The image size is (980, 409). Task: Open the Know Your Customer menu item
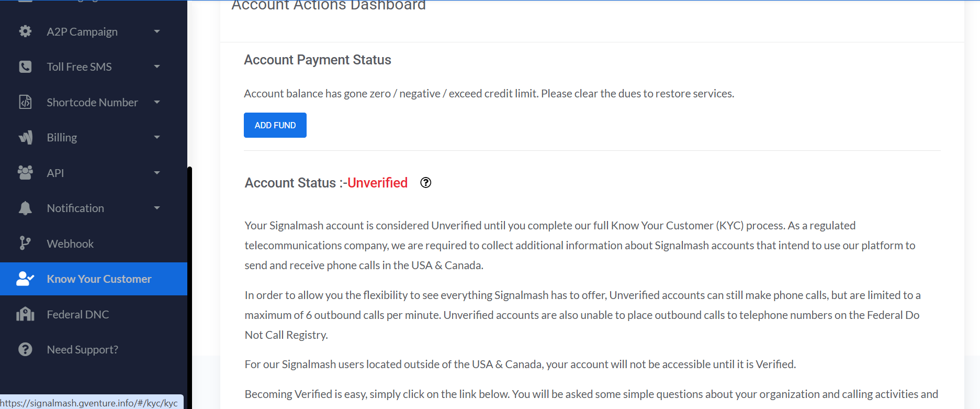click(99, 279)
